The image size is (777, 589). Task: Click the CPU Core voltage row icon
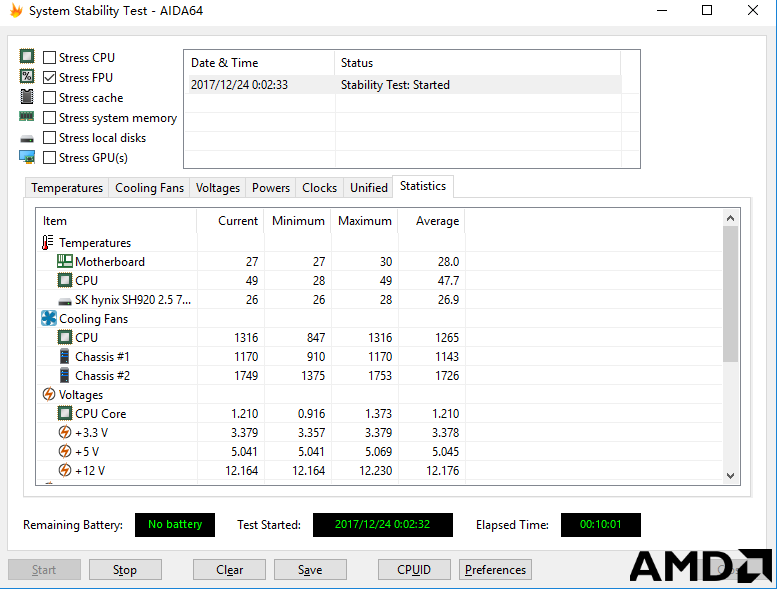point(64,413)
